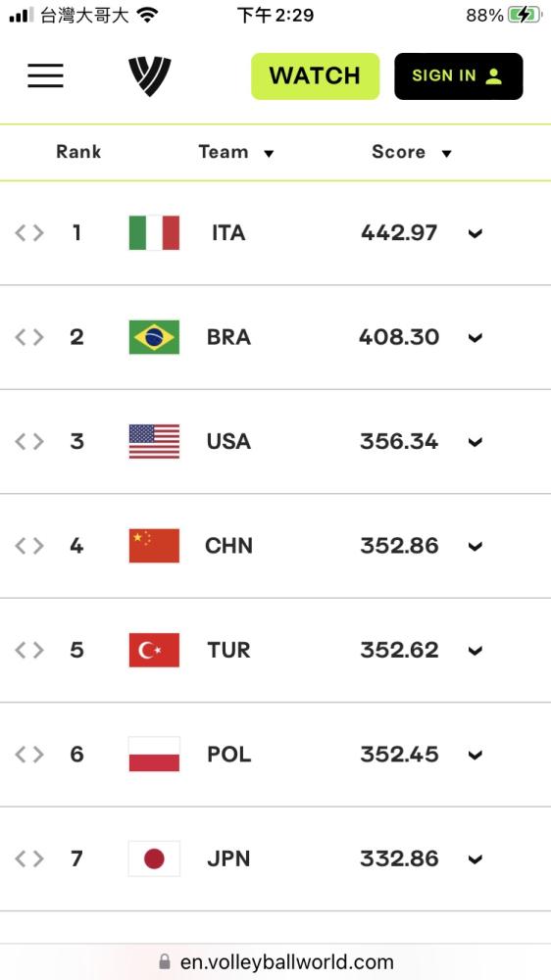Tap the en.volleyballworld.com address bar
551x980 pixels.
click(x=275, y=961)
